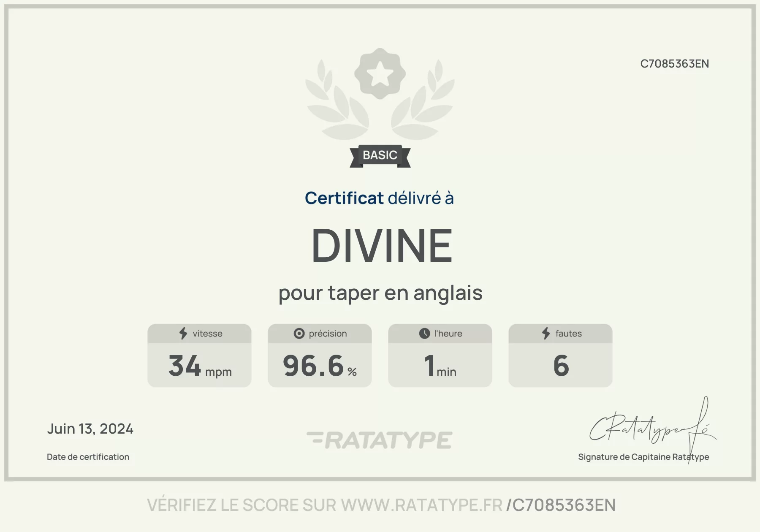The image size is (760, 532).
Task: Click the 96.6 % accuracy value
Action: tap(320, 366)
